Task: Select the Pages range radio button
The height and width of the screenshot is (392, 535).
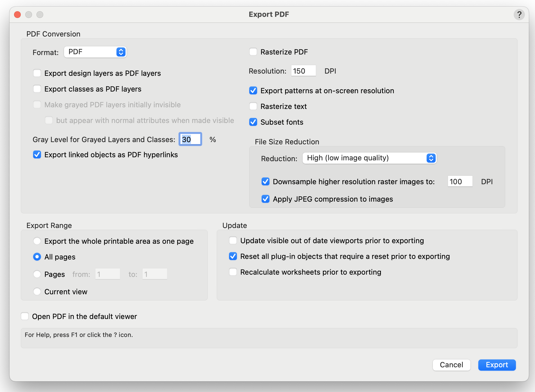Action: 37,274
